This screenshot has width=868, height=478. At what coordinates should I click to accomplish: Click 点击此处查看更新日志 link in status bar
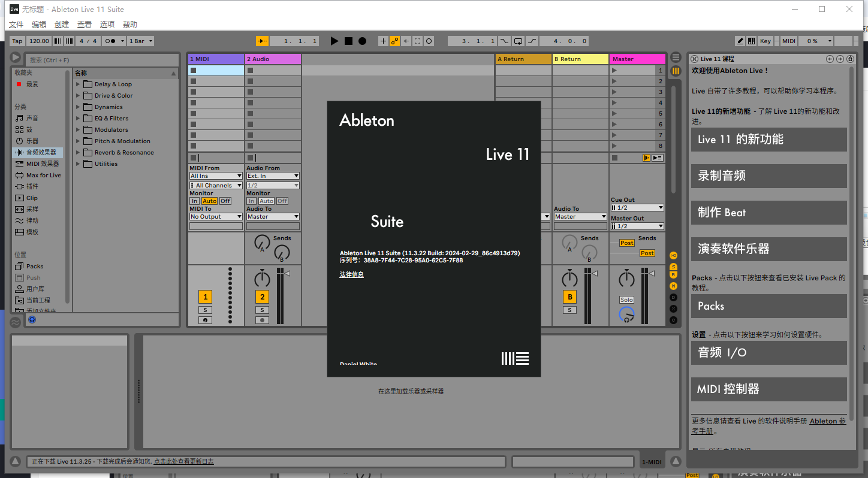183,462
